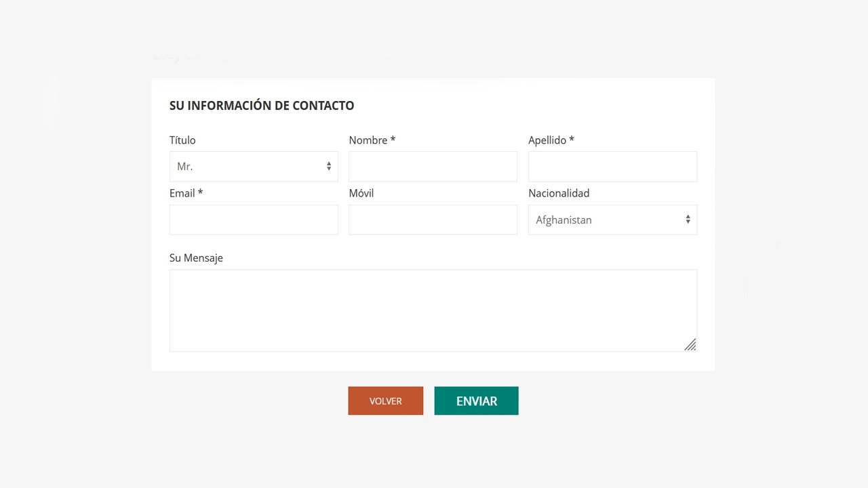Click the Email * label text

pyautogui.click(x=186, y=193)
